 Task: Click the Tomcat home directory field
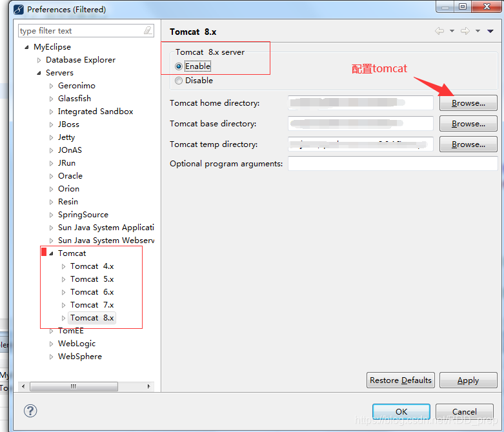pyautogui.click(x=361, y=103)
